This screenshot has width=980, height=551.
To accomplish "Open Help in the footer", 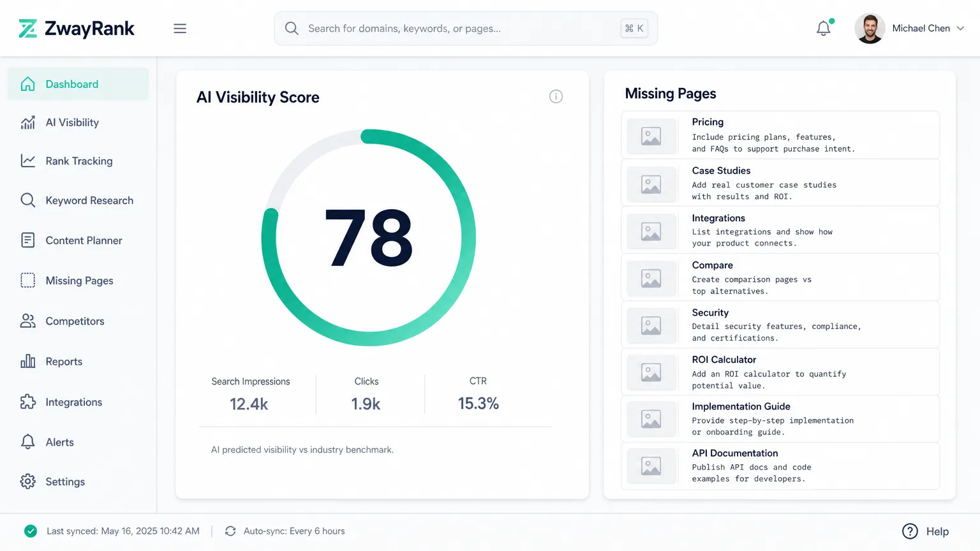I will point(926,531).
